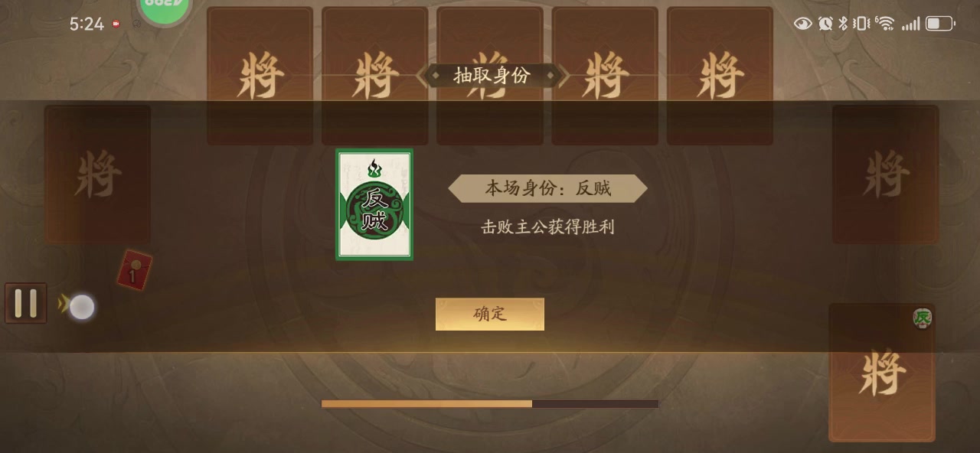This screenshot has height=453, width=980.
Task: Tap the 本场身份：反贼 label
Action: point(547,188)
